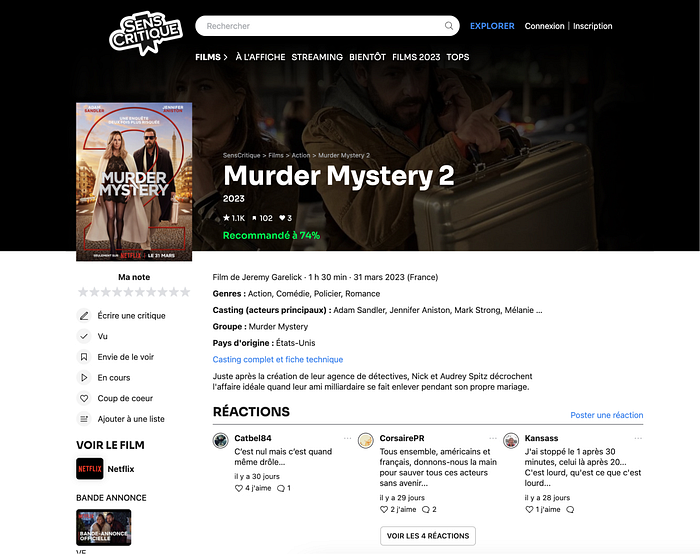
Task: Open comments on Catbel84's reaction
Action: pyautogui.click(x=281, y=488)
